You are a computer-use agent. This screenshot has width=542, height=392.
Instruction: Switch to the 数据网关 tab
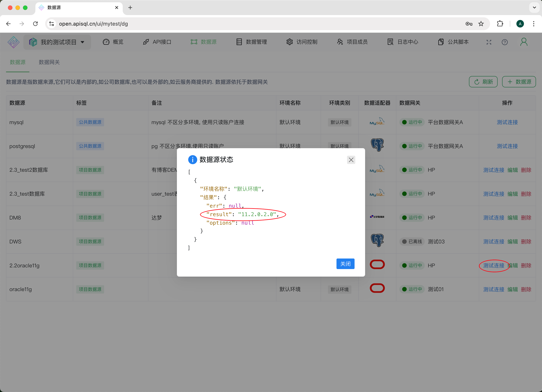click(49, 62)
